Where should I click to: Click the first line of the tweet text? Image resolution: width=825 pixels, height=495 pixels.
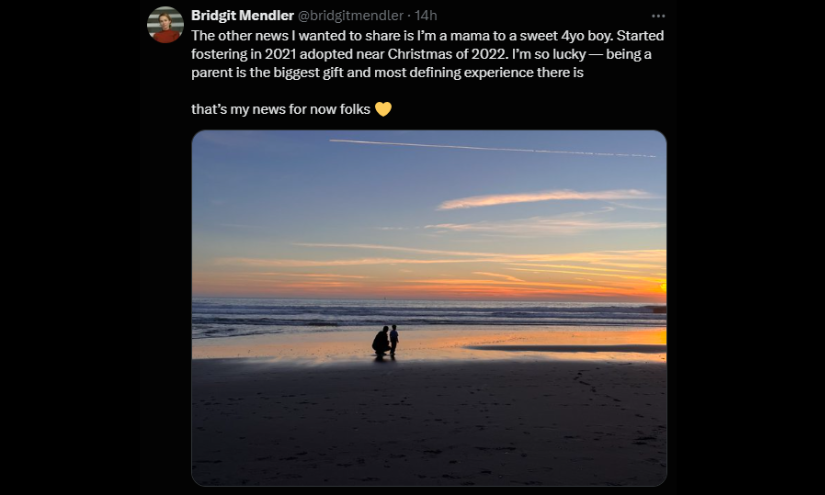[x=420, y=35]
